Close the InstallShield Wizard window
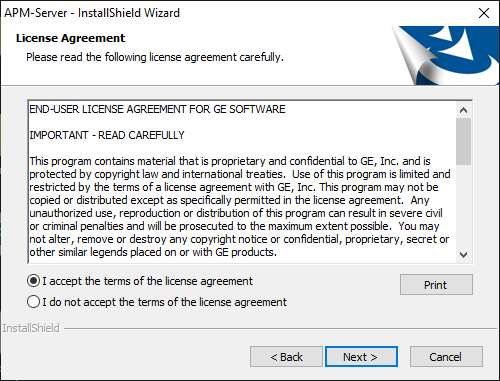500x381 pixels. (484, 13)
